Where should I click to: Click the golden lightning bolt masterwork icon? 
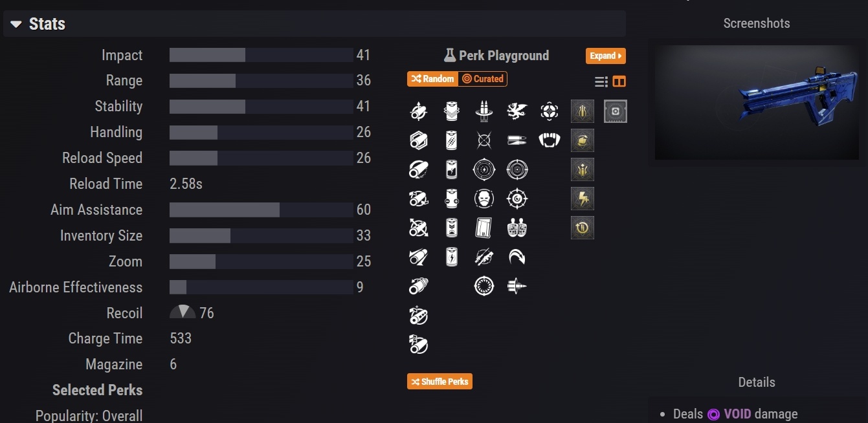point(583,199)
